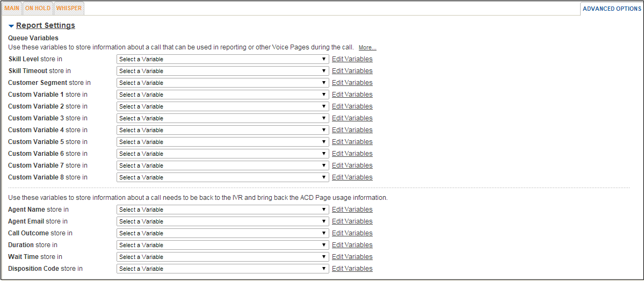Screen dimensions: 644x281
Task: Open Edit Variables for Wait Time
Action: [352, 257]
